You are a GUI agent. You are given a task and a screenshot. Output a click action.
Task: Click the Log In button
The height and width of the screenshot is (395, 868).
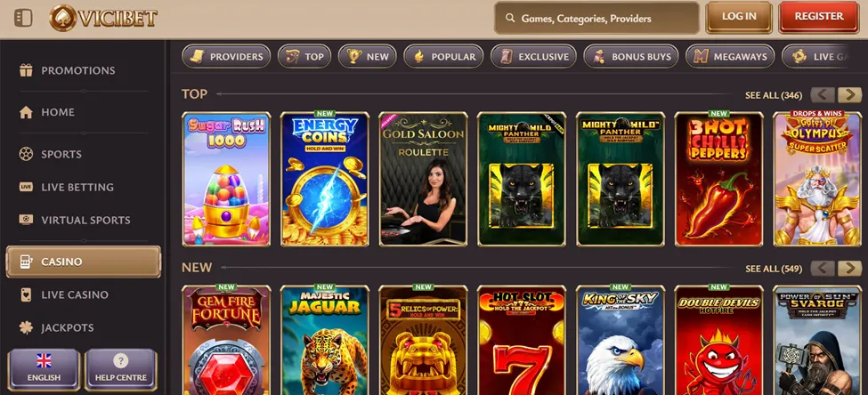tap(738, 17)
